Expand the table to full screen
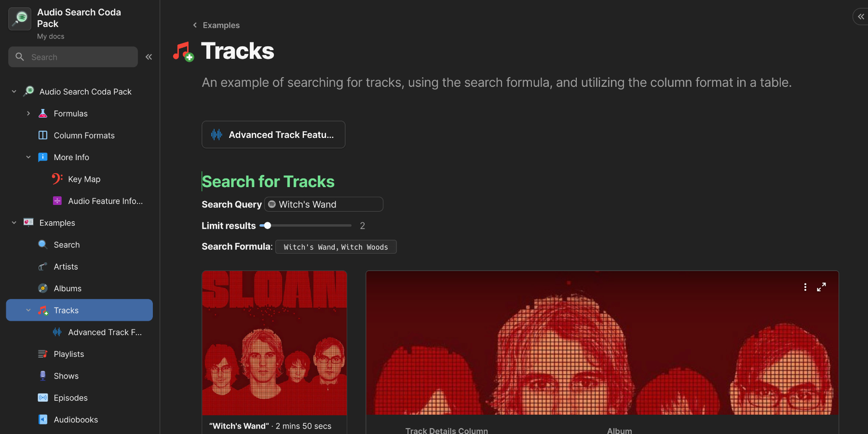Image resolution: width=868 pixels, height=434 pixels. coord(822,286)
